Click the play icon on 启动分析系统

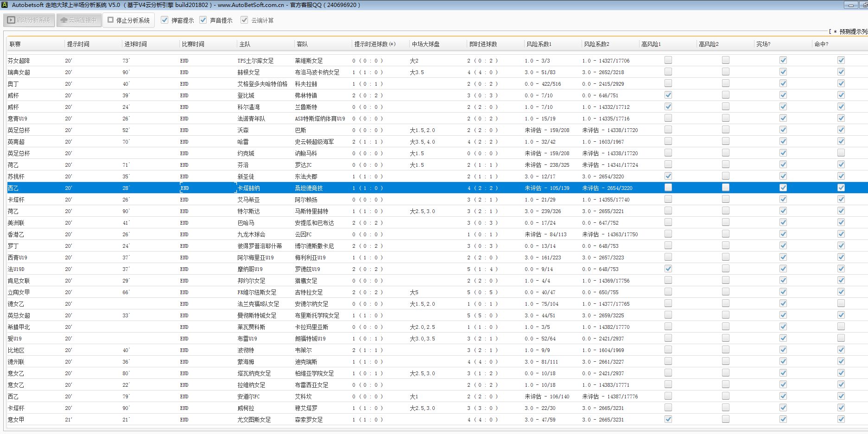(11, 20)
